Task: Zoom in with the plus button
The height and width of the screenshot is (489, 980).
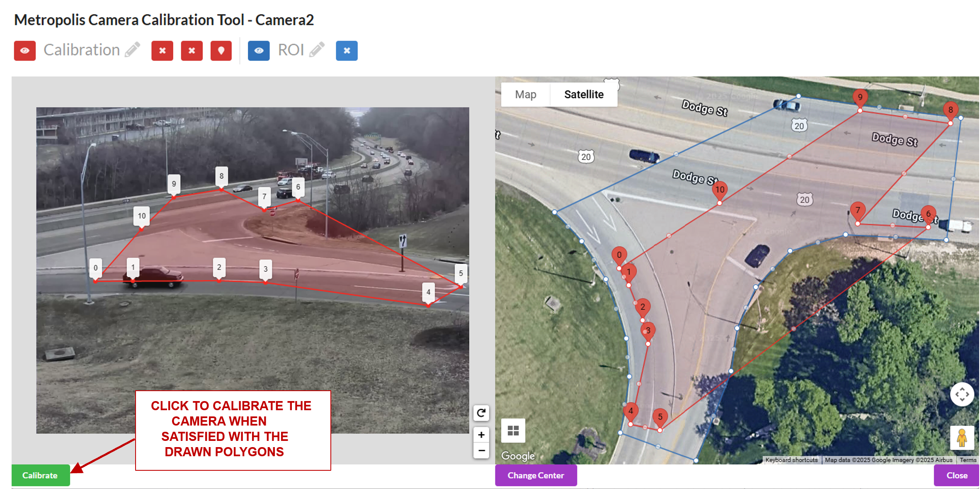Action: click(481, 435)
